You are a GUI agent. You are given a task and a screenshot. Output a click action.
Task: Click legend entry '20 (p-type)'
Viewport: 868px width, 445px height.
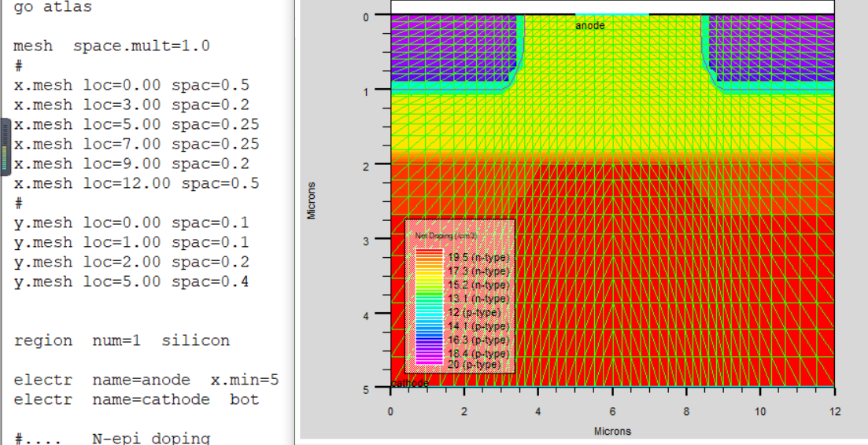(x=475, y=365)
